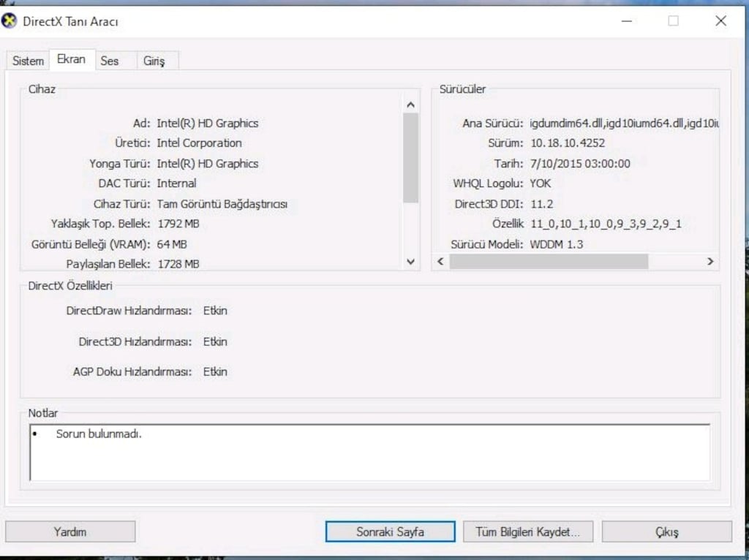Screen dimensions: 749x560
Task: Click the 'Internal' DAC type value
Action: (176, 183)
